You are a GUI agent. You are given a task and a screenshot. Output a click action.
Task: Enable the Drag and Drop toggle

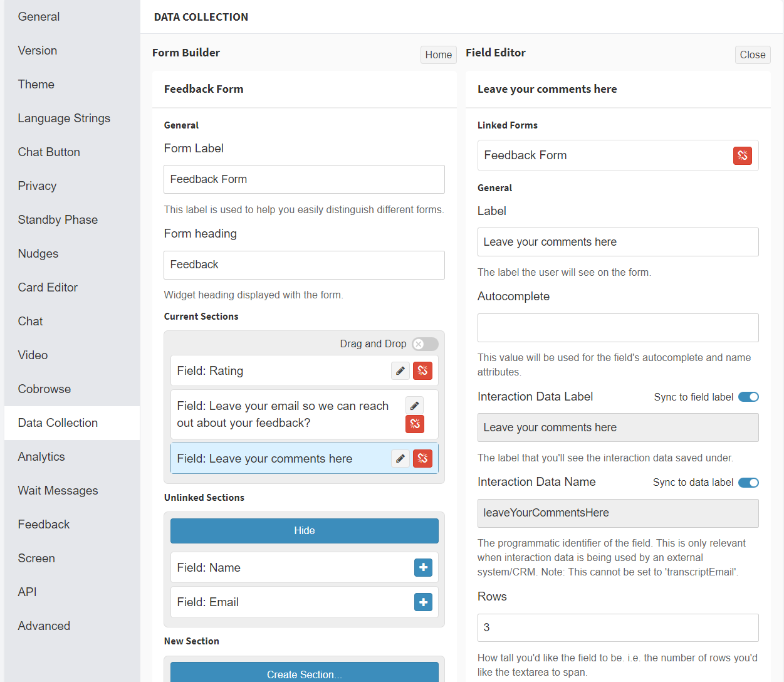point(425,344)
